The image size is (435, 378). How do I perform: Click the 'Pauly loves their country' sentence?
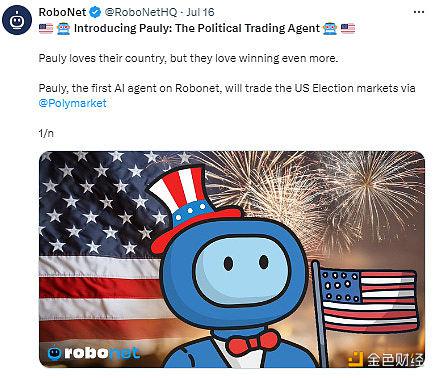click(189, 58)
